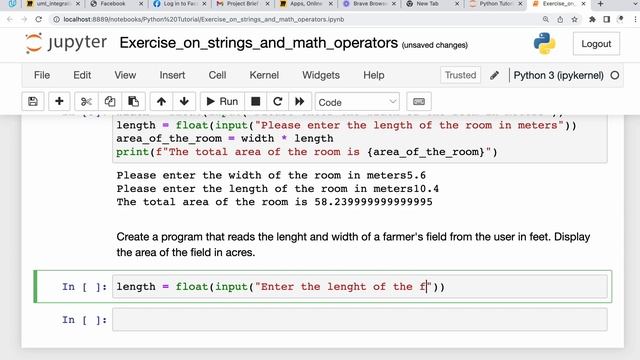Click the unsaved changes status text
The width and height of the screenshot is (640, 360).
point(435,45)
